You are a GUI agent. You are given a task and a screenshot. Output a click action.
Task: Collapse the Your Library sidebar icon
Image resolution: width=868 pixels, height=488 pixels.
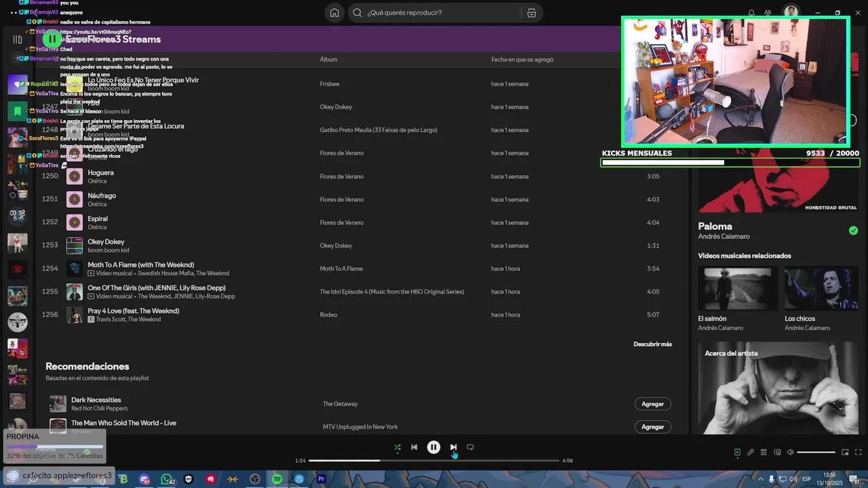pyautogui.click(x=17, y=39)
